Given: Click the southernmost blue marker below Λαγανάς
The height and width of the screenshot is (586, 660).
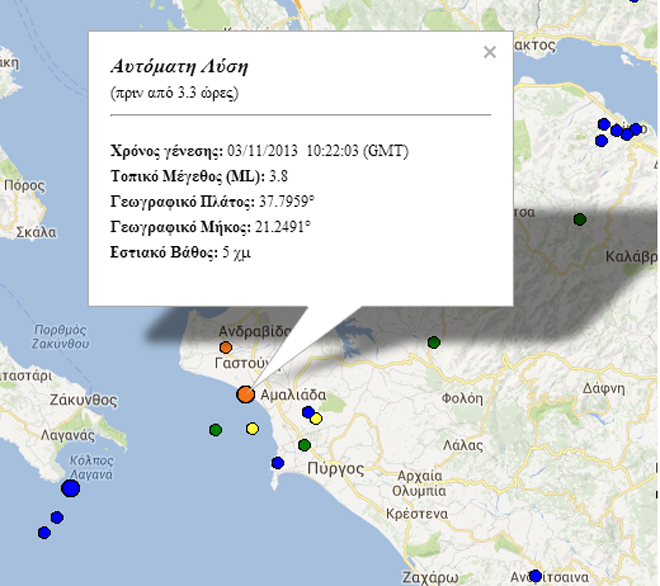Looking at the screenshot, I should pos(43,533).
